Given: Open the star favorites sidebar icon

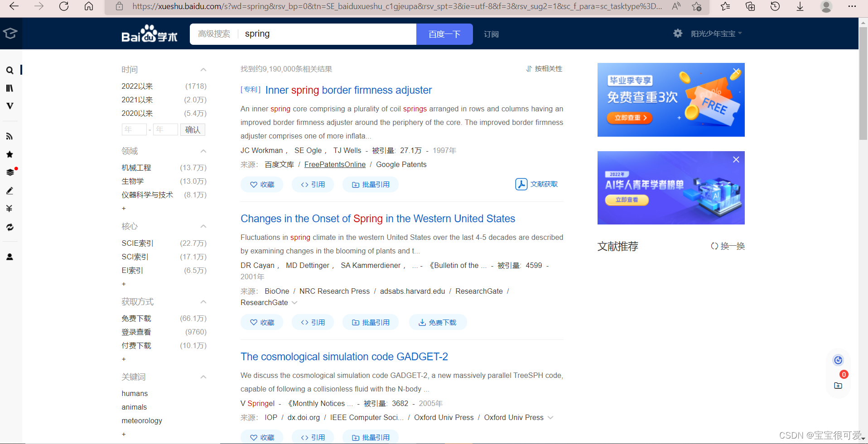Looking at the screenshot, I should [x=10, y=154].
